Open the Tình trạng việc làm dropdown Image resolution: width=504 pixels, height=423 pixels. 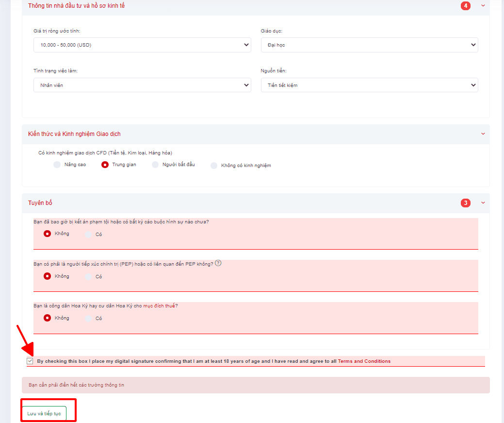tap(142, 85)
